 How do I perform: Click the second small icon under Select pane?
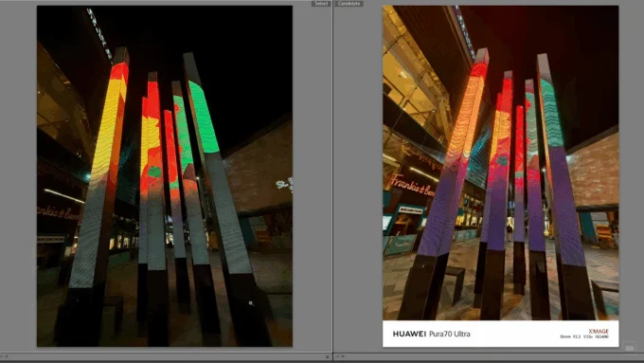7,356
